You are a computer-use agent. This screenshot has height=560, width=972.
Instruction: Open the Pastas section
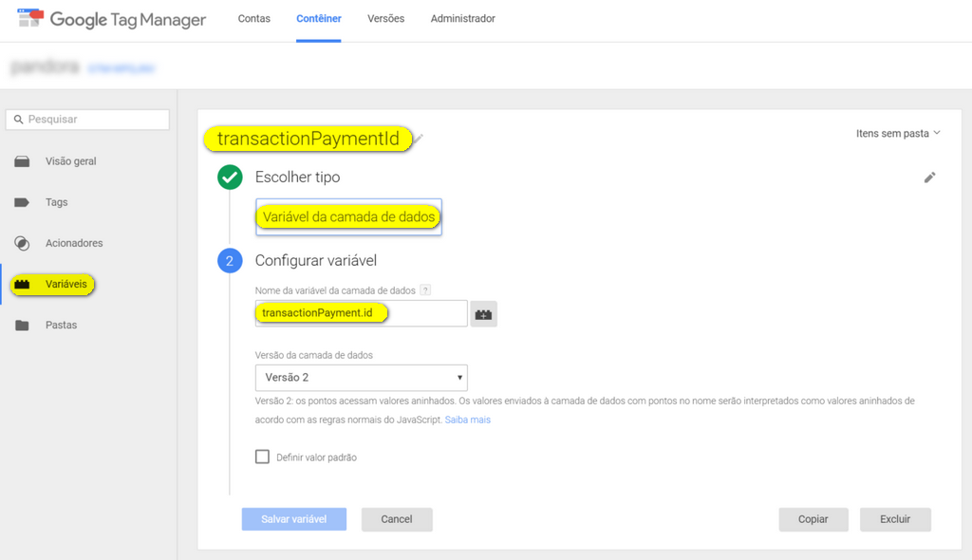click(59, 325)
